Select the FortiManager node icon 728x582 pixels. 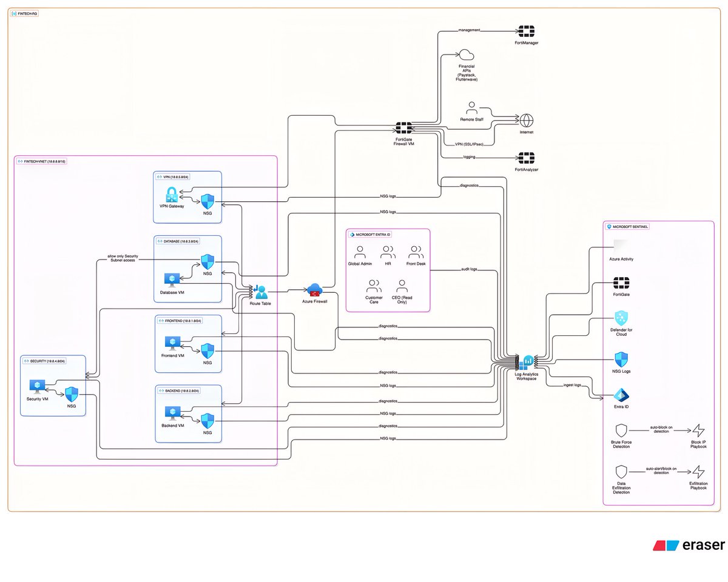pyautogui.click(x=526, y=31)
